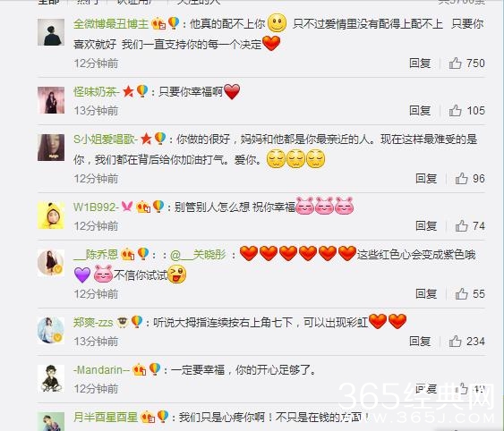
Task: Thumbs-up the 郑爽-zzs comment with 234 likes
Action: (x=455, y=341)
